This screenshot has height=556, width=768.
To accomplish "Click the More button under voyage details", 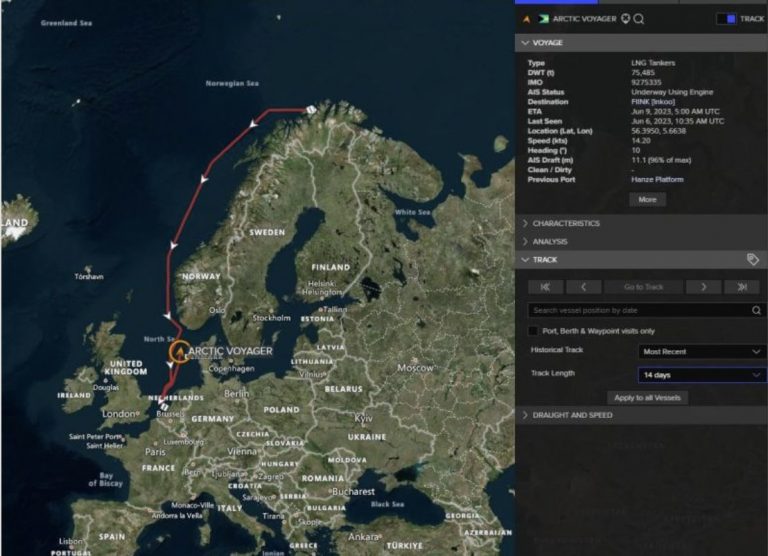I will pyautogui.click(x=648, y=199).
